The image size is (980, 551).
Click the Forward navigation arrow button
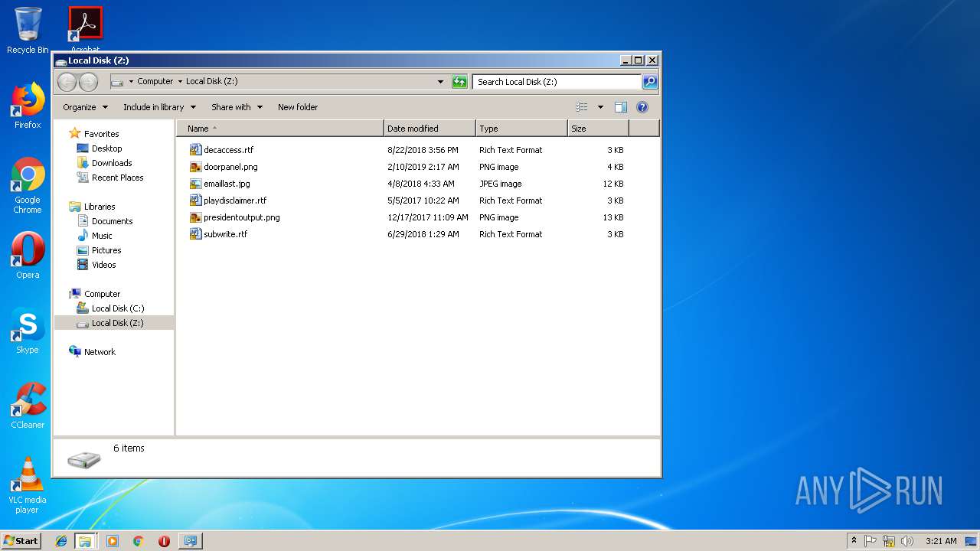point(88,82)
